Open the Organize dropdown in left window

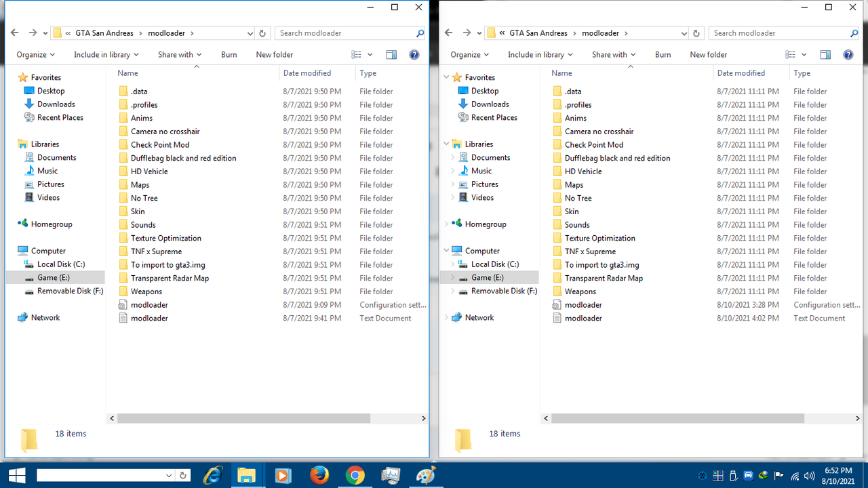(x=36, y=55)
